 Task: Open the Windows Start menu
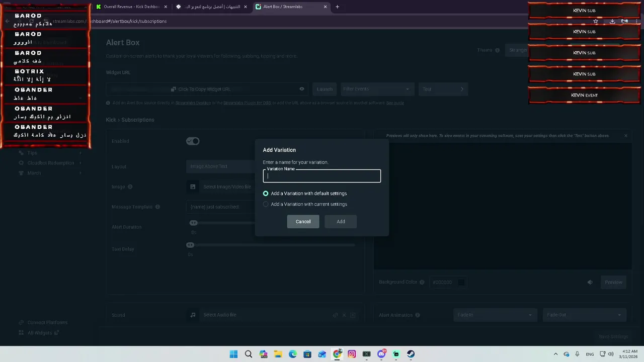(x=233, y=354)
